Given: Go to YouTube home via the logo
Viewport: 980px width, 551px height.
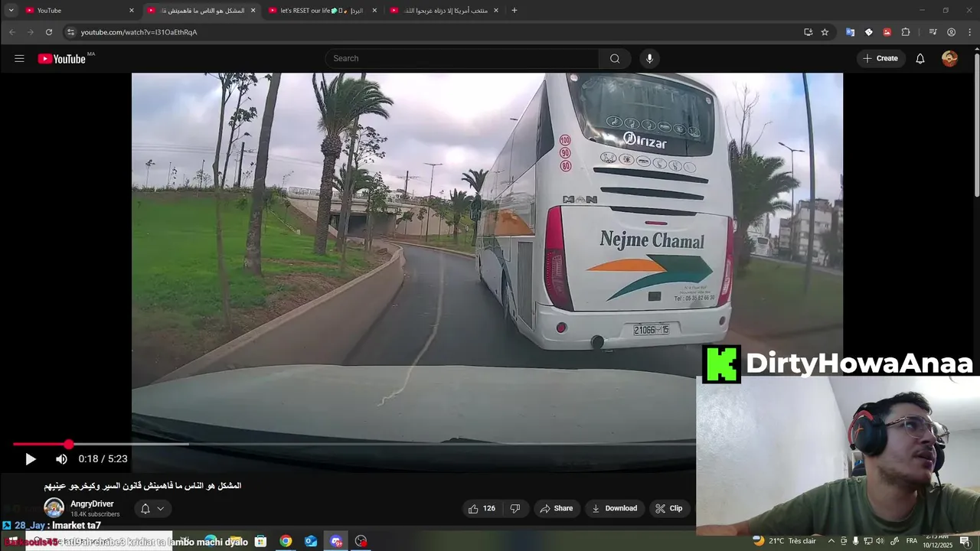Looking at the screenshot, I should (62, 58).
